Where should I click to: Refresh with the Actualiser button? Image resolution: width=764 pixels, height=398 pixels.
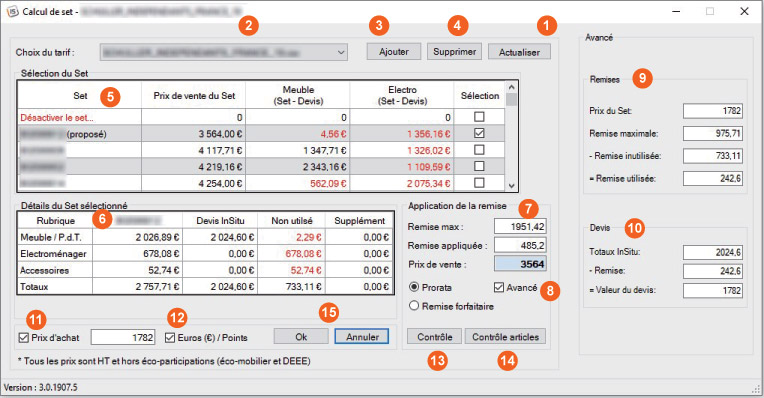point(519,52)
